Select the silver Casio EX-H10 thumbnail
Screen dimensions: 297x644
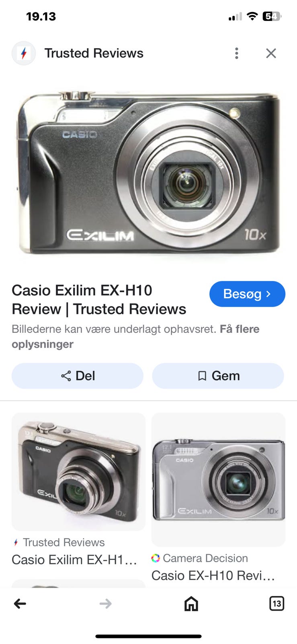(218, 479)
